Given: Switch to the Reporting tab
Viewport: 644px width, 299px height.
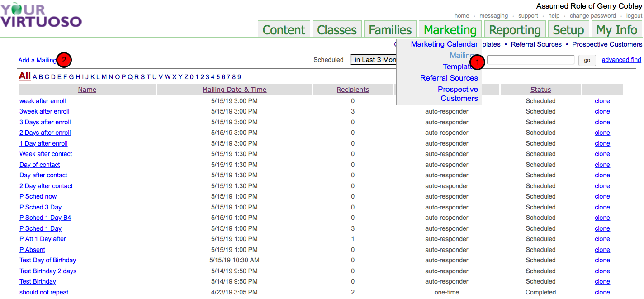Looking at the screenshot, I should pyautogui.click(x=515, y=30).
